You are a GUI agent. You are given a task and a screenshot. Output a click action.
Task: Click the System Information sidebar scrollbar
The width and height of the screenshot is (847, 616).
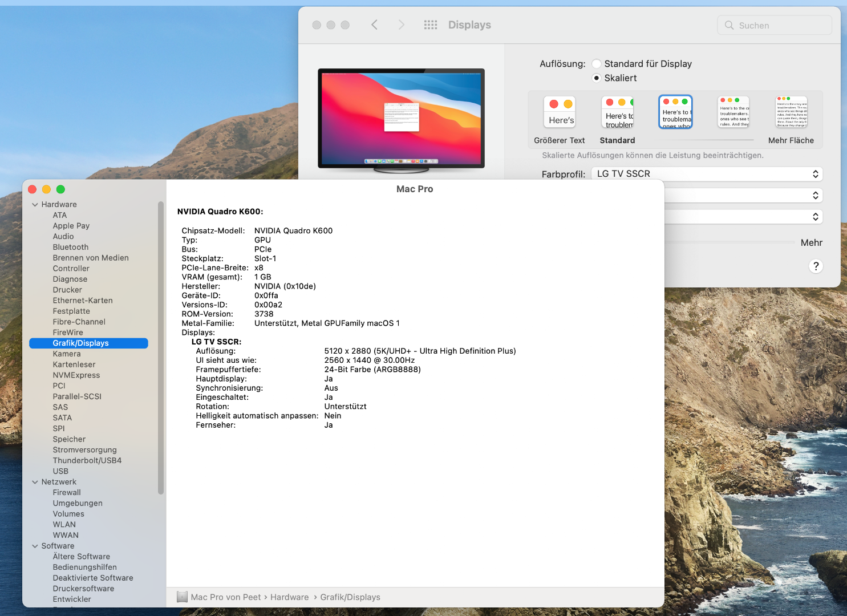click(161, 348)
